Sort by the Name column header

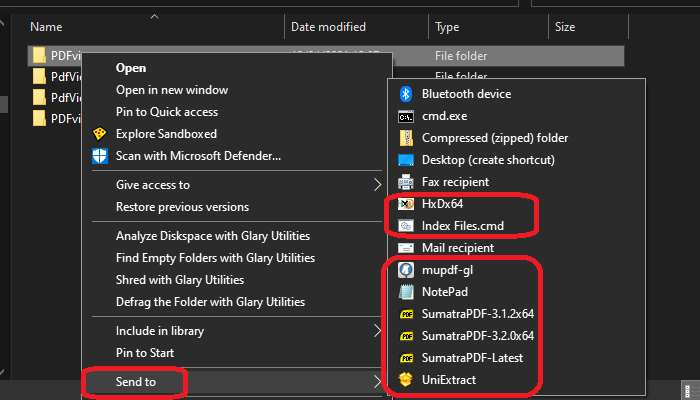coord(46,27)
